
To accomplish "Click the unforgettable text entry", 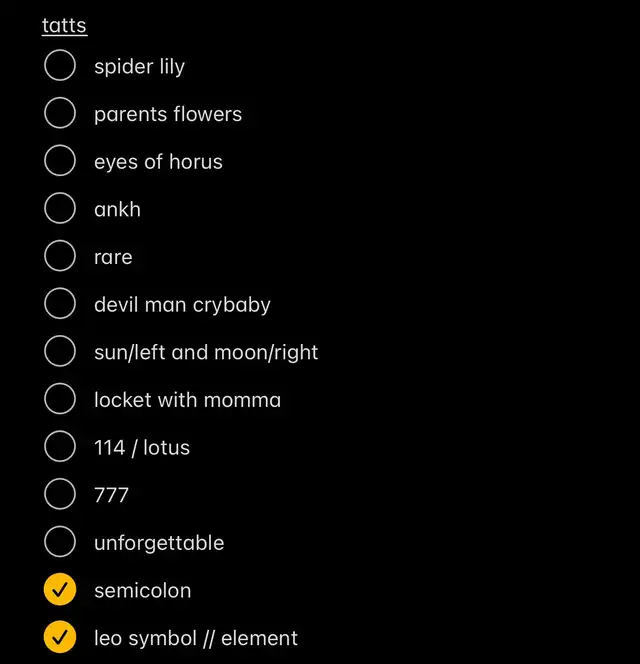I will click(x=159, y=543).
